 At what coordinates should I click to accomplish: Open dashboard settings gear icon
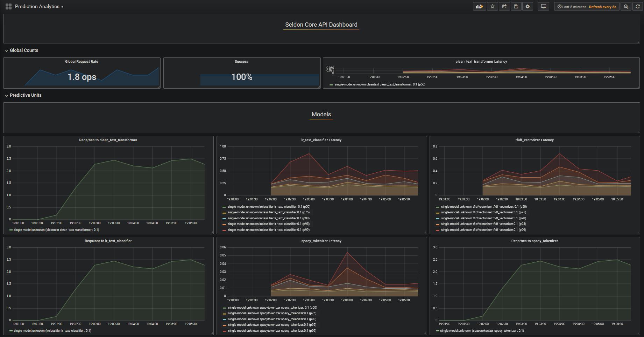pyautogui.click(x=528, y=6)
